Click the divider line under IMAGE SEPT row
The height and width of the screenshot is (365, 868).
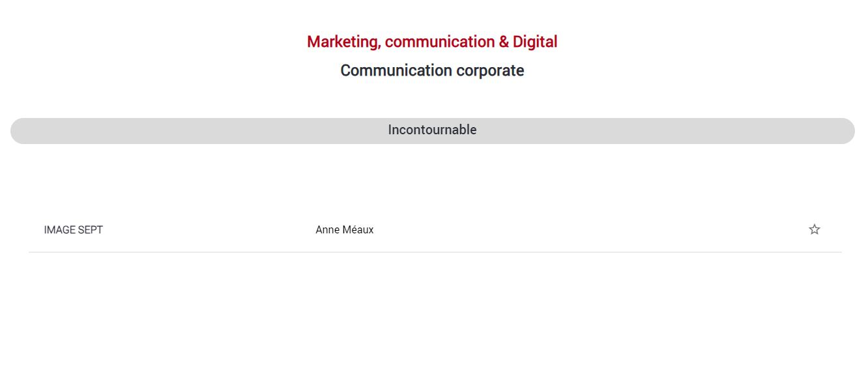point(435,252)
